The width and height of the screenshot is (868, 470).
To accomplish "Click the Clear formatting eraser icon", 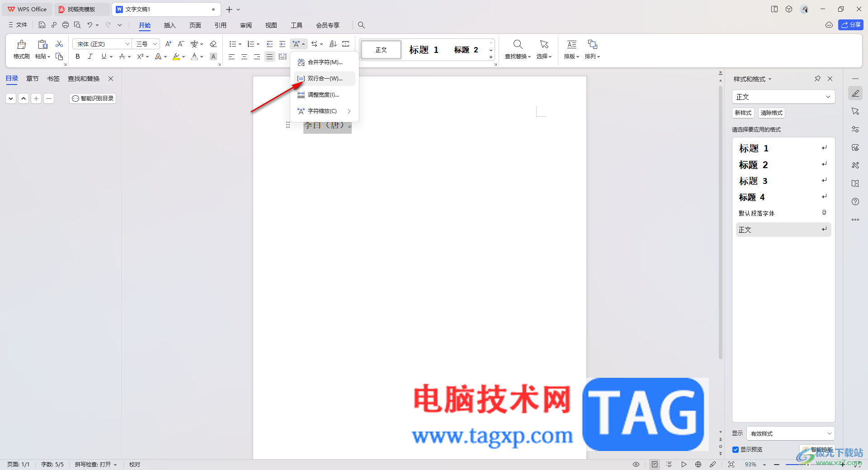I will pos(213,44).
